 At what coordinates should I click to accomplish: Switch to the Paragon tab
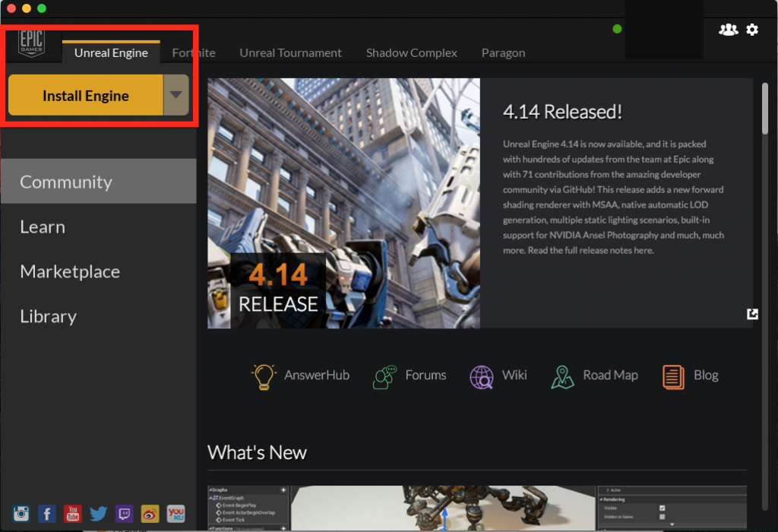pos(503,52)
